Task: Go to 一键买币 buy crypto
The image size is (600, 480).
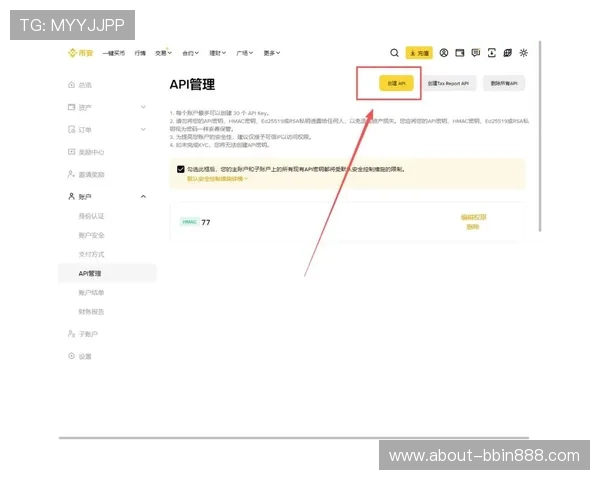Action: 114,53
